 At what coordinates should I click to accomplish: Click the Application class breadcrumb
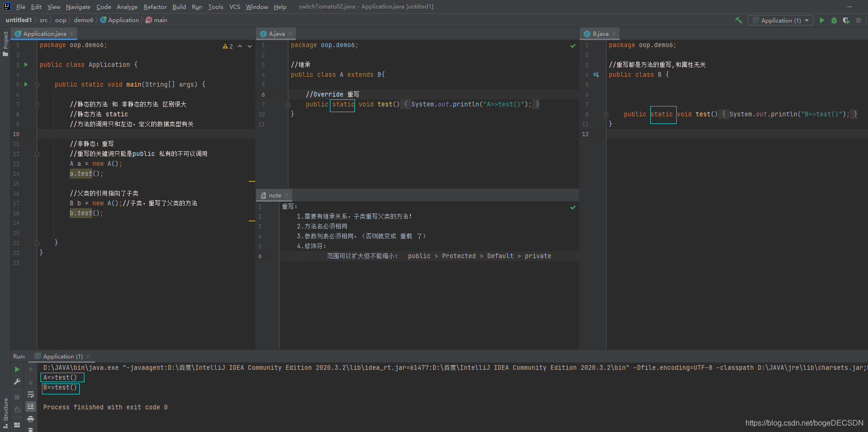120,20
